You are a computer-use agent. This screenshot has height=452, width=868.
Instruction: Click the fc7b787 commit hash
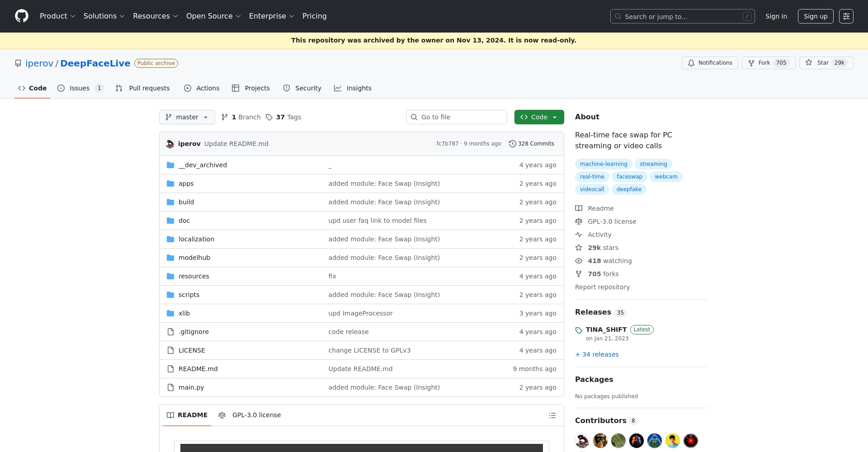448,144
